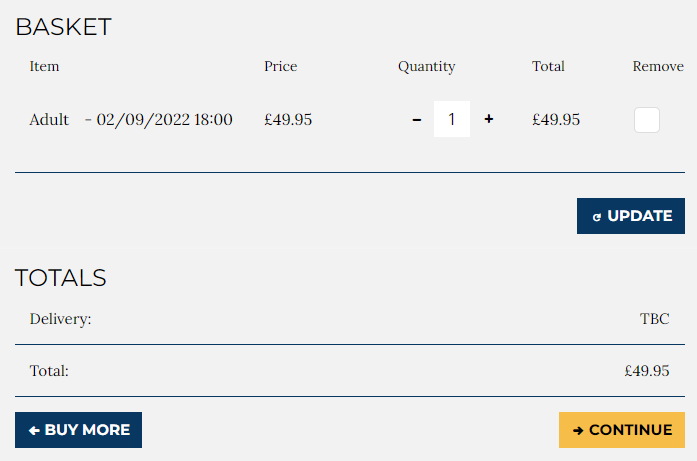Viewport: 697px width, 461px height.
Task: Decrease ticket quantity with minus button
Action: 417,120
